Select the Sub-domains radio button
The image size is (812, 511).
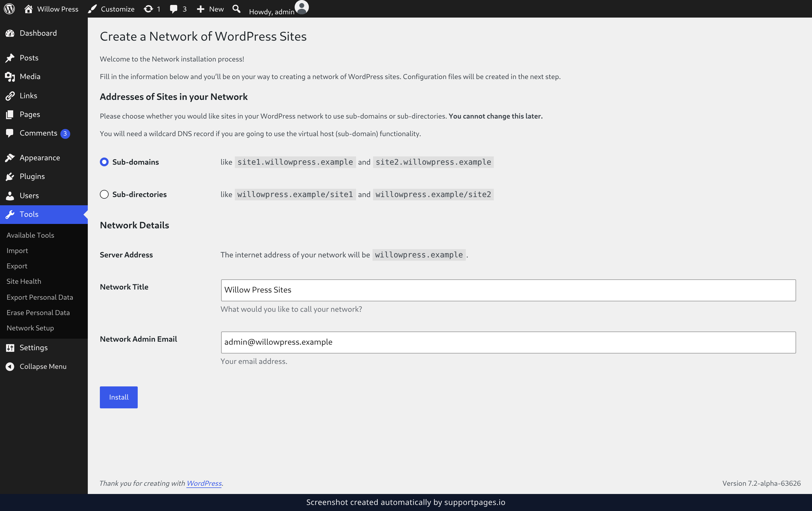(x=104, y=162)
